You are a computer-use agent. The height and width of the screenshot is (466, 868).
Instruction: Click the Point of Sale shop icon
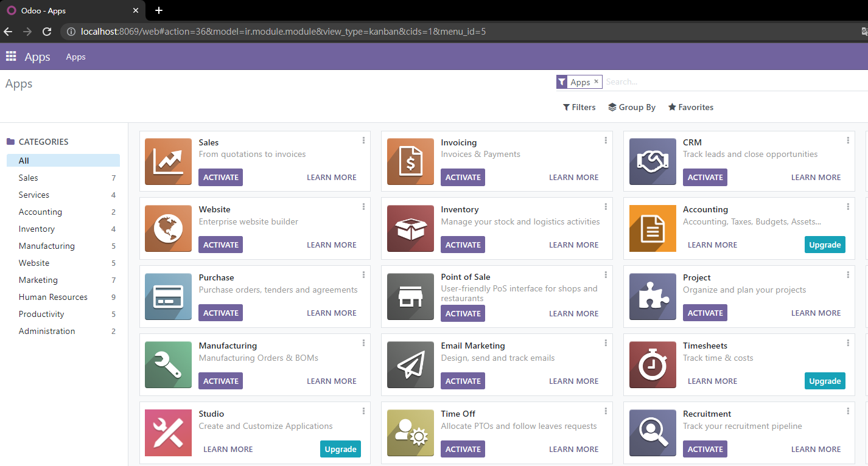click(x=410, y=297)
